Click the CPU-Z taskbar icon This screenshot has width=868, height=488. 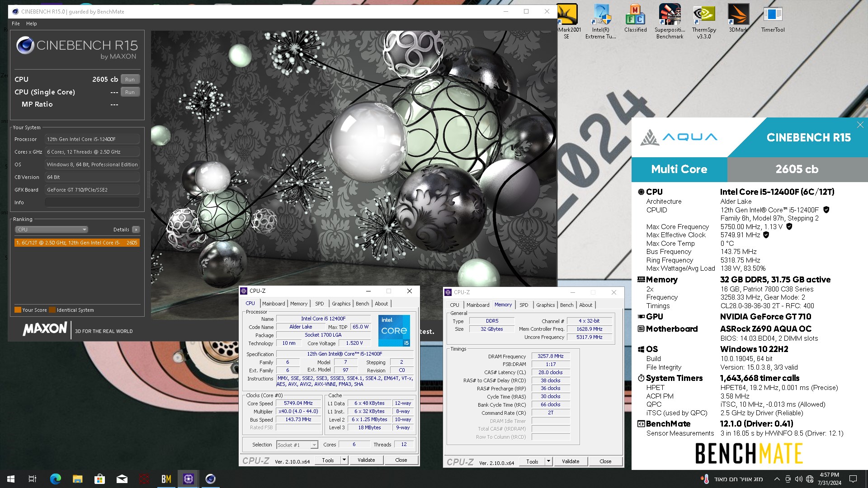[189, 479]
